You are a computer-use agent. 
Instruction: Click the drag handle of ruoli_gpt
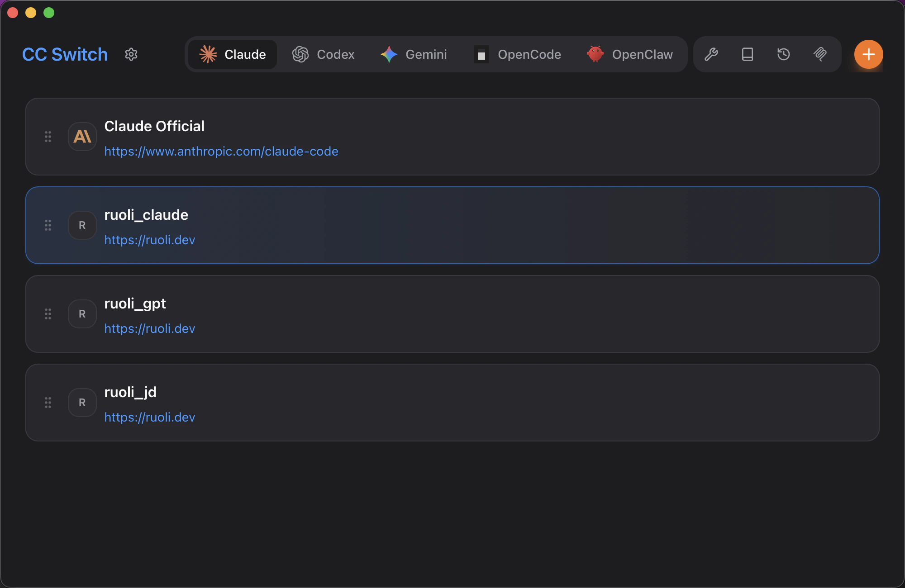click(x=48, y=314)
